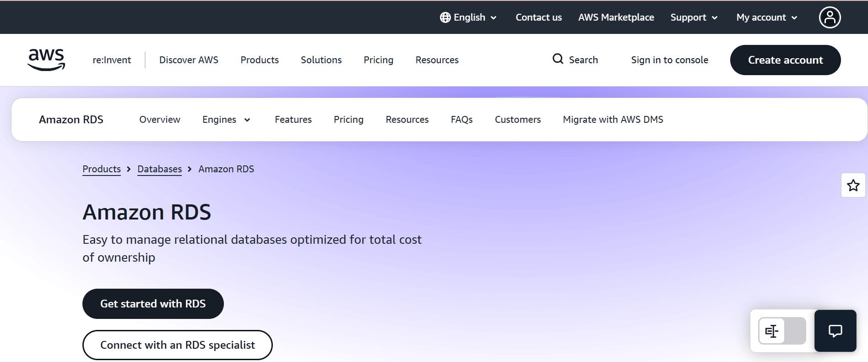Select Migrate with AWS DMS tab

[x=613, y=120]
